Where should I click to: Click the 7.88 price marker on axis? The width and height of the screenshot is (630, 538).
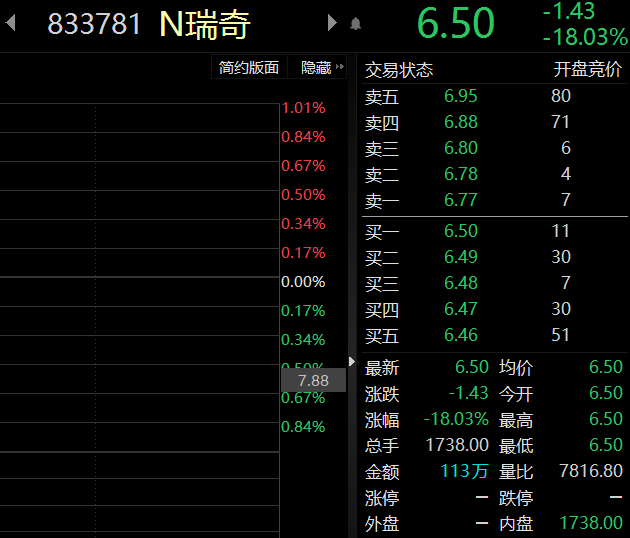pyautogui.click(x=313, y=381)
